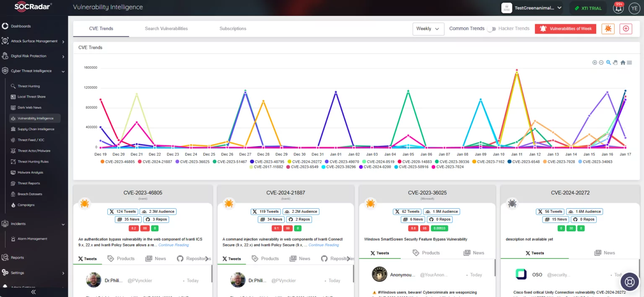Open the YE user avatar menu
The width and height of the screenshot is (644, 297).
click(634, 8)
